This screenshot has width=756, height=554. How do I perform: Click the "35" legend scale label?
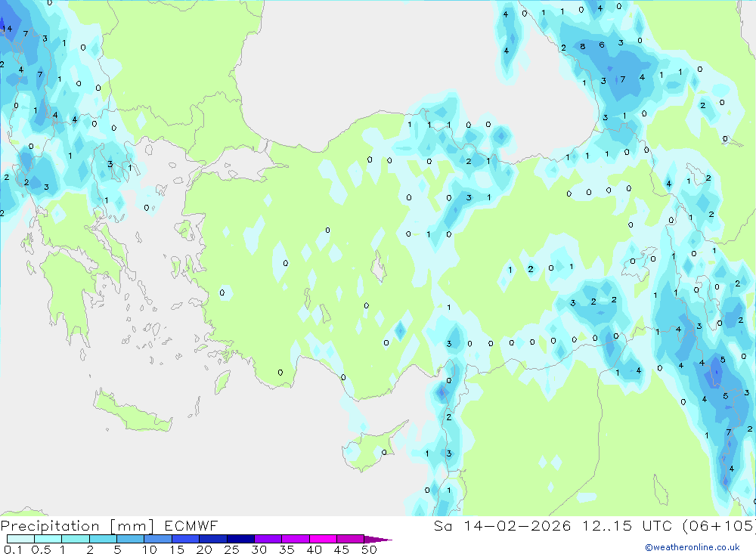coord(287,549)
